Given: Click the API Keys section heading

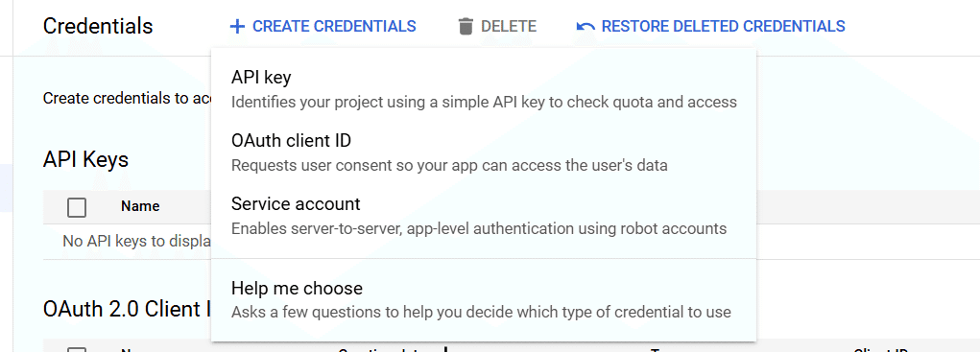Looking at the screenshot, I should click(85, 160).
